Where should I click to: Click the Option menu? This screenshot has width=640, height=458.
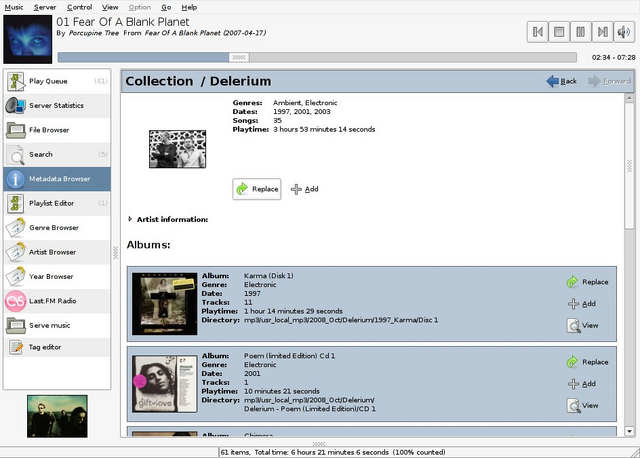tap(140, 7)
